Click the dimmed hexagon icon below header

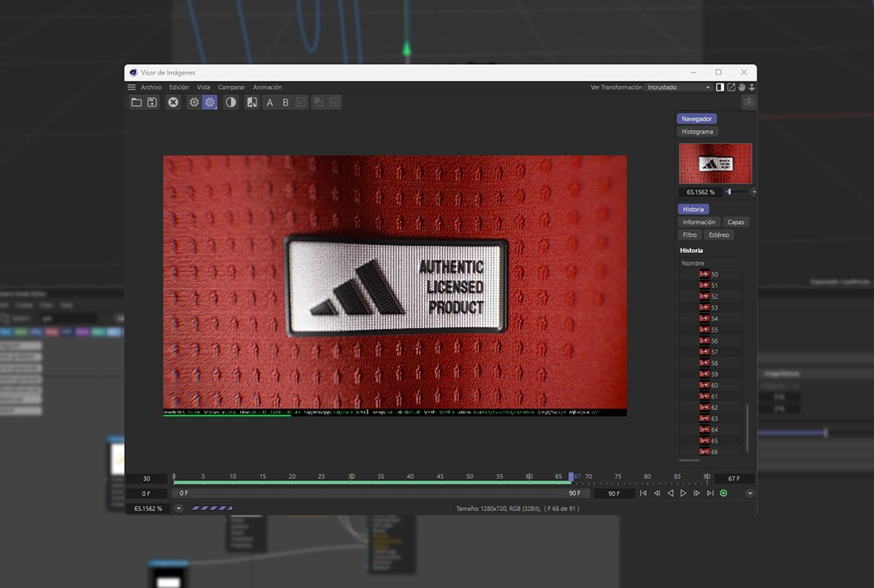pyautogui.click(x=749, y=102)
